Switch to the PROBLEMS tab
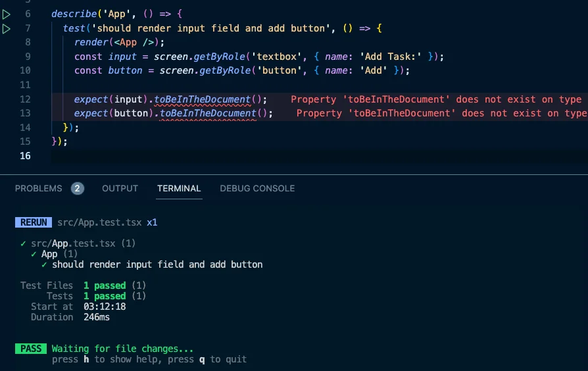The image size is (588, 371). click(38, 188)
